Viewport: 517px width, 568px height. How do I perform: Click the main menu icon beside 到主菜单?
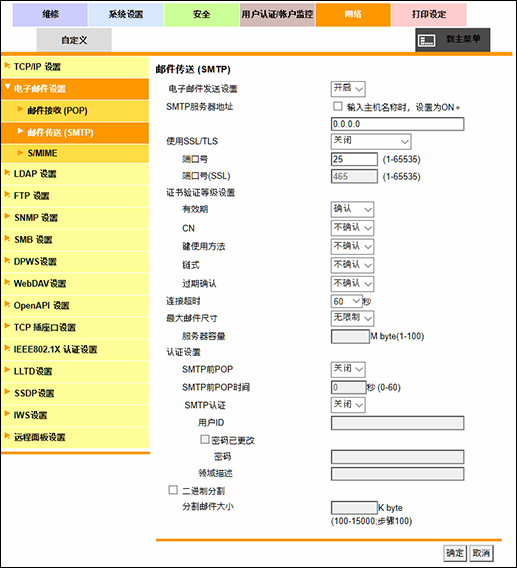[x=426, y=40]
